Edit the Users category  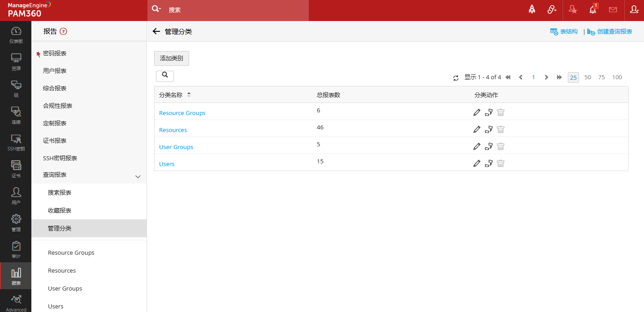[477, 163]
